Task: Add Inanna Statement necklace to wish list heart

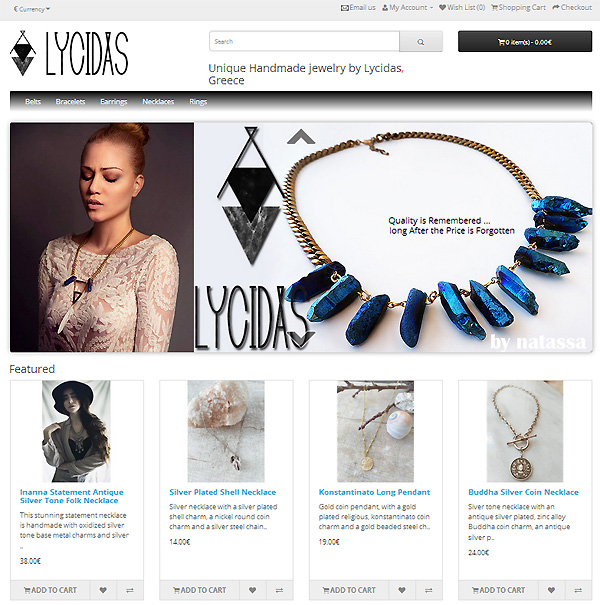Action: pos(103,590)
